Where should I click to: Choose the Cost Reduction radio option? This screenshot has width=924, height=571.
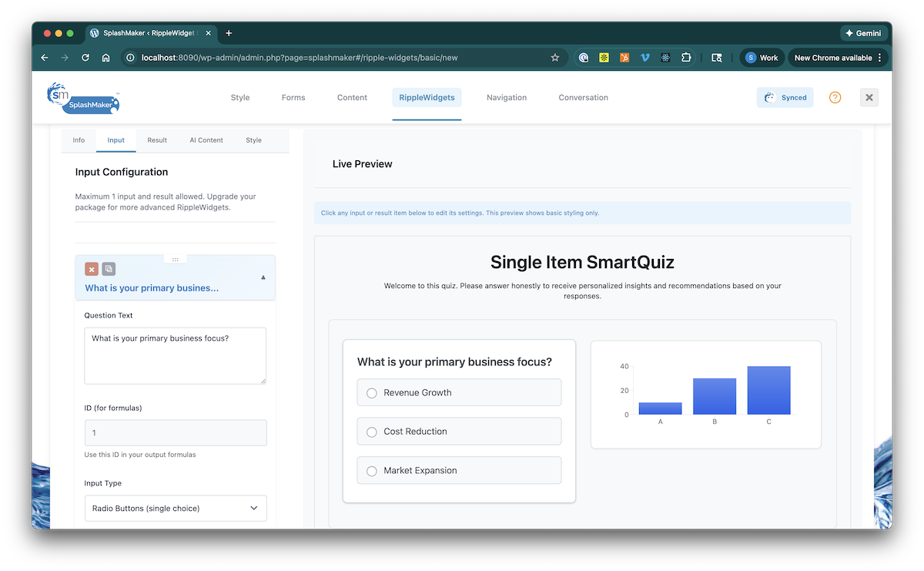(372, 432)
